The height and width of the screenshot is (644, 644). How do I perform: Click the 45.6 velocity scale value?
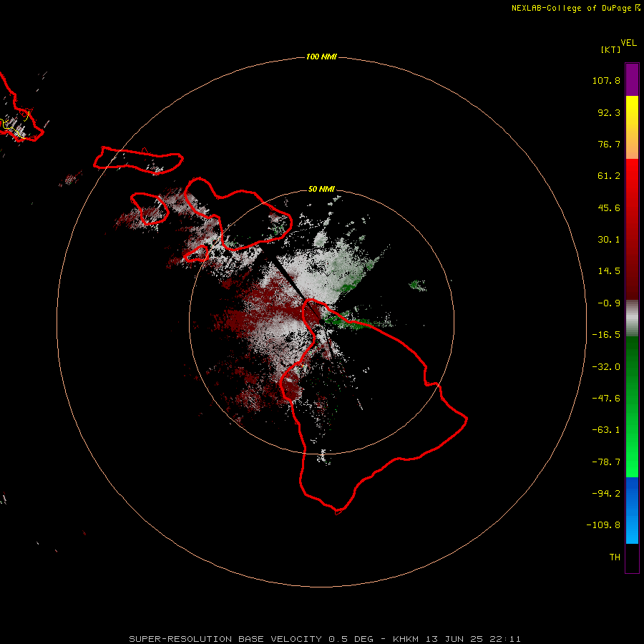point(609,208)
